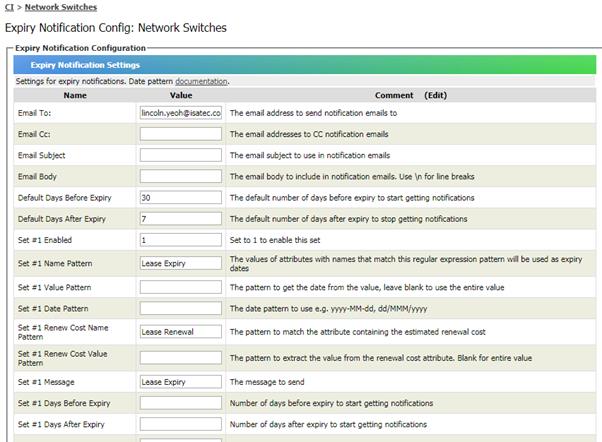Click the Email Cc input field
602x442 pixels.
[181, 134]
